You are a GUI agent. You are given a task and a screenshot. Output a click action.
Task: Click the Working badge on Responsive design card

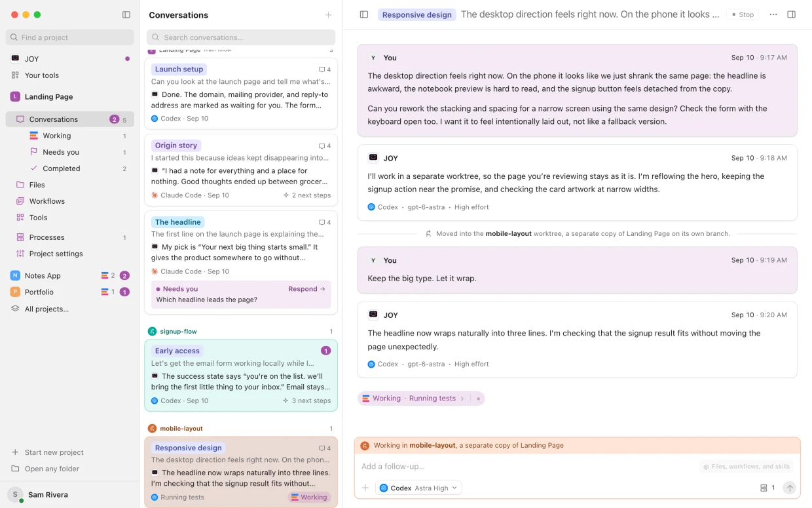tap(309, 498)
